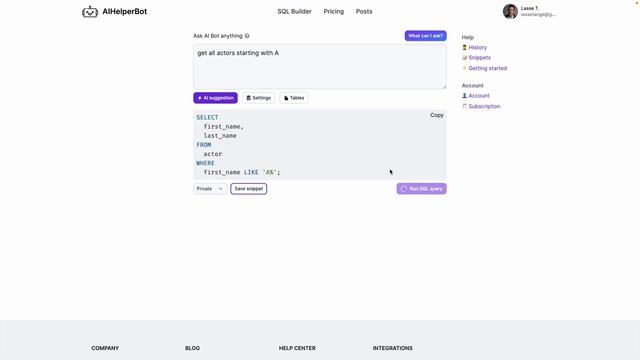Click the AIHelperBot robot logo icon
Image resolution: width=640 pixels, height=360 pixels.
pyautogui.click(x=90, y=11)
